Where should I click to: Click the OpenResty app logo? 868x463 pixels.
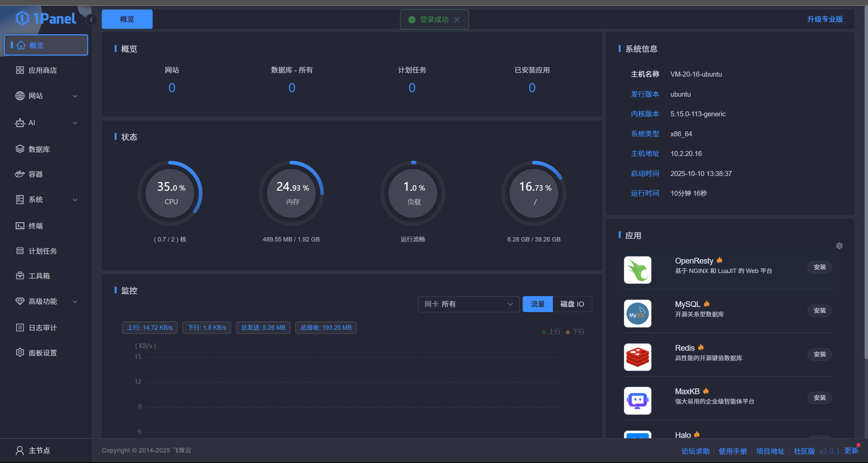[x=637, y=270]
